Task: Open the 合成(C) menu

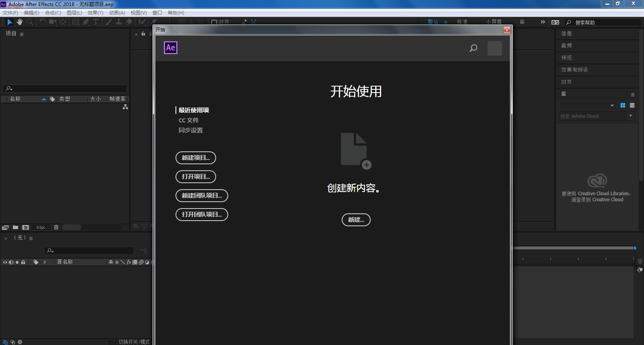Action: point(53,13)
